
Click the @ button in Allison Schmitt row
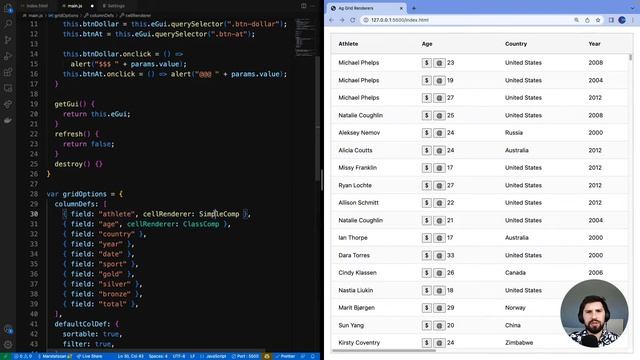point(439,203)
